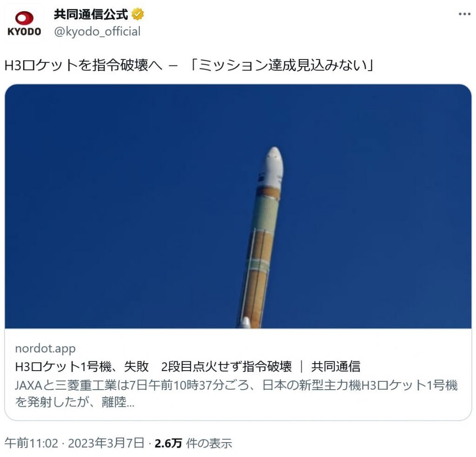Open the 午前11:02 timestamp link
Screen dimensions: 476x457
31,443
